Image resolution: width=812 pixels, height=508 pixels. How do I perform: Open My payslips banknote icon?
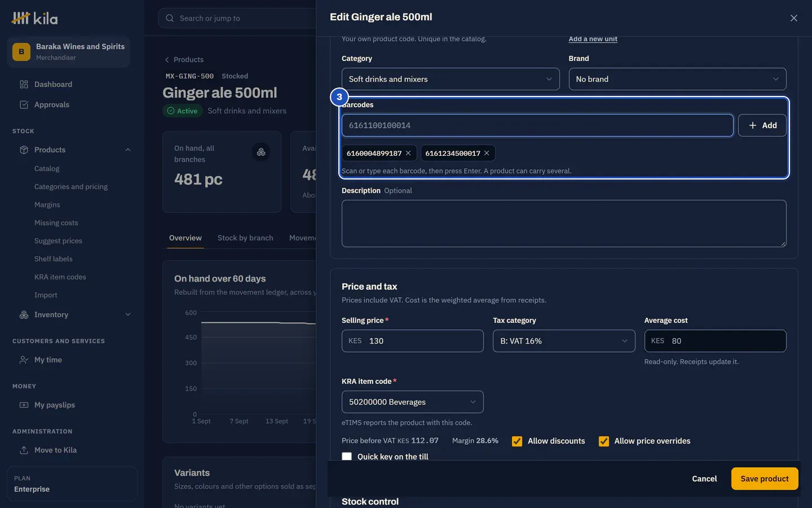[x=24, y=405]
